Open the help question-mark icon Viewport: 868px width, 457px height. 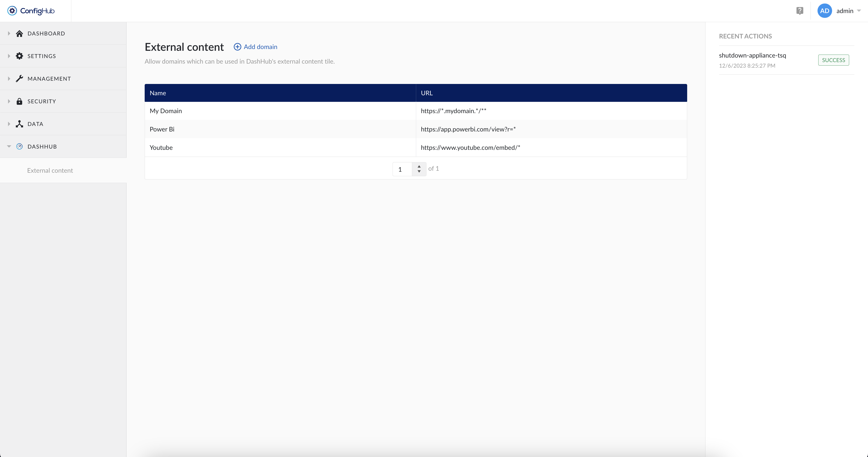(800, 11)
